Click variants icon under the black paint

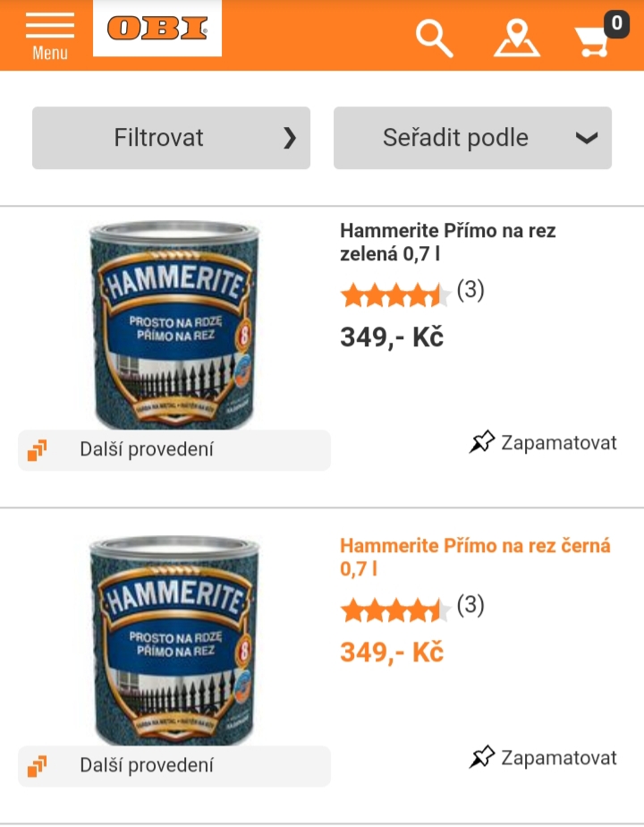click(38, 766)
